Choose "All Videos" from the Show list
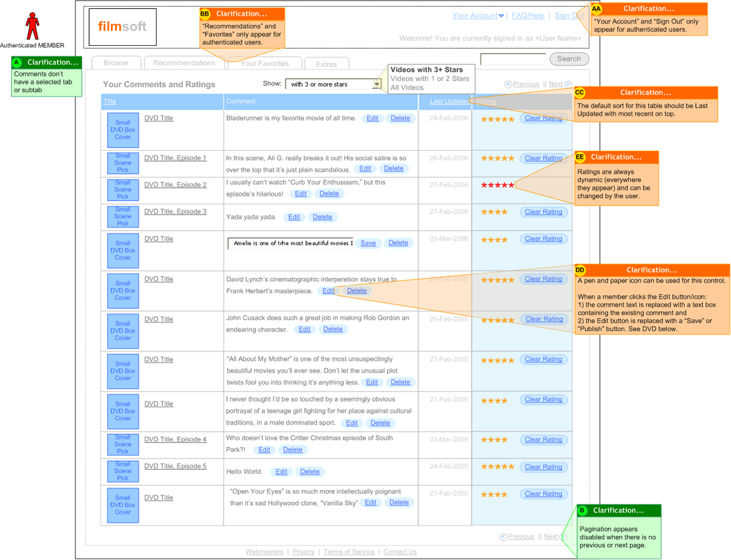 [407, 88]
